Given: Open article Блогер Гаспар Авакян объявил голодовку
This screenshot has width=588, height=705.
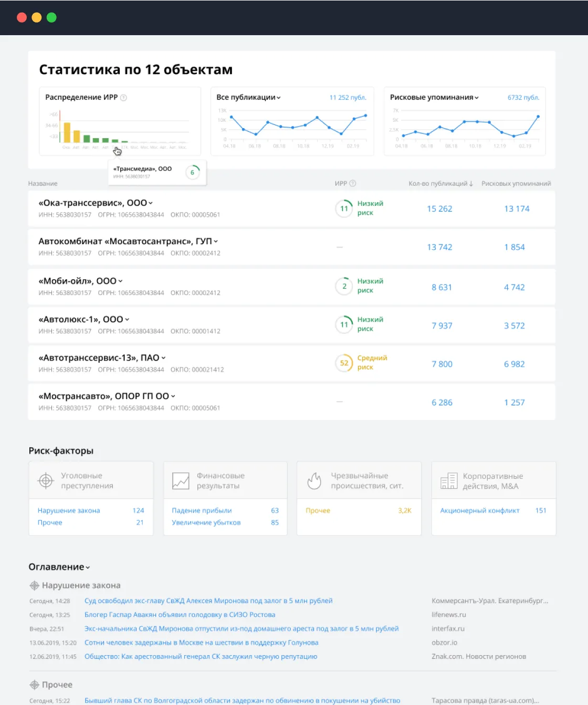Looking at the screenshot, I should pos(180,615).
